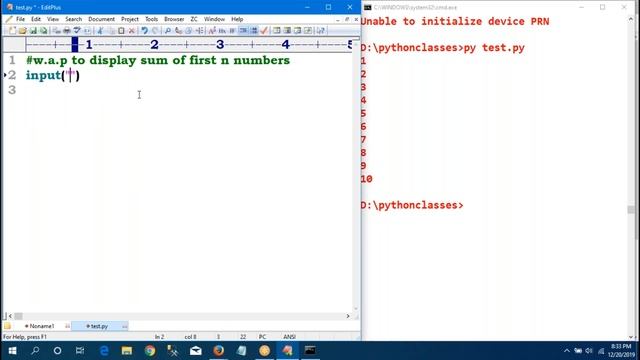Click line 1 comment text in editor

tap(158, 60)
